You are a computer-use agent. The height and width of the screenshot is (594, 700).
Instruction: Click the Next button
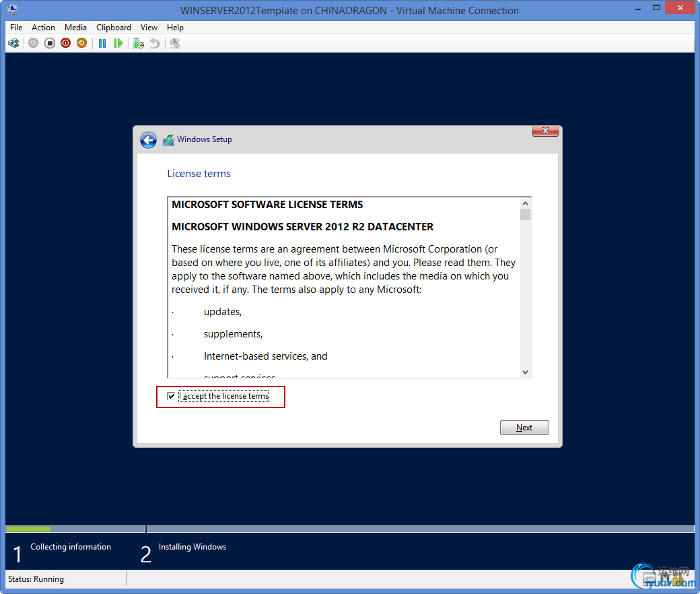(x=524, y=428)
